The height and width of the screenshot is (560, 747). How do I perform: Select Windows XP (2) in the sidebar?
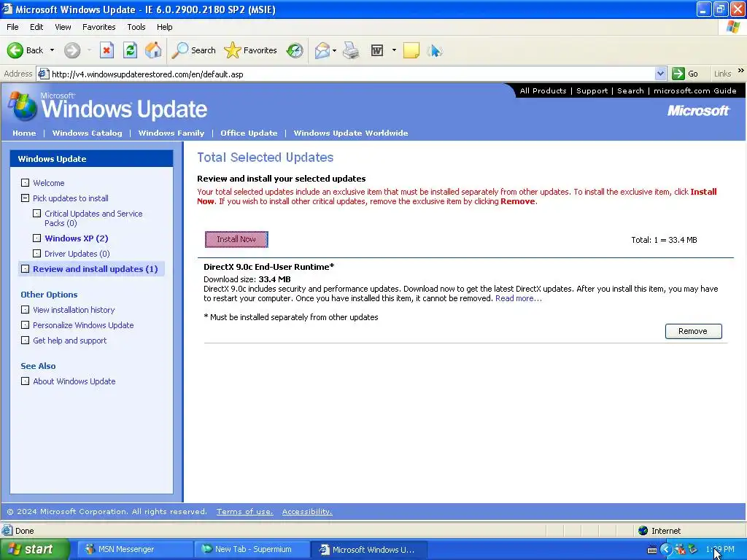click(76, 238)
